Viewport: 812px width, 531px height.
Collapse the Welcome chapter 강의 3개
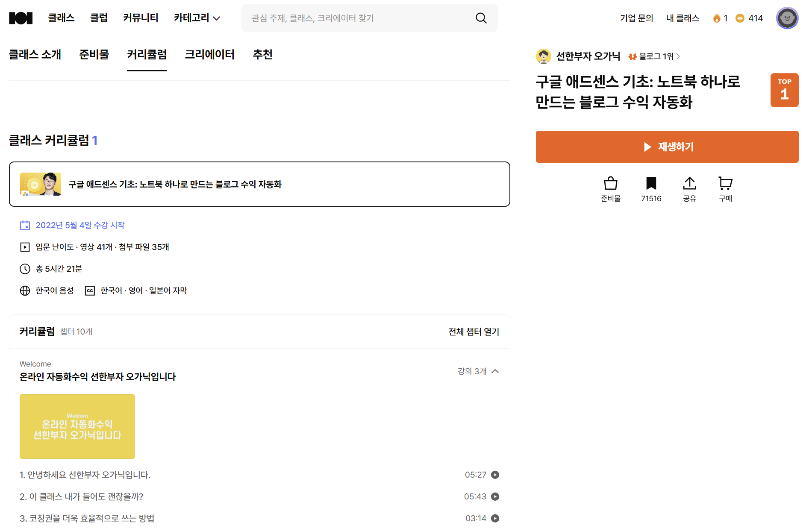pos(478,371)
